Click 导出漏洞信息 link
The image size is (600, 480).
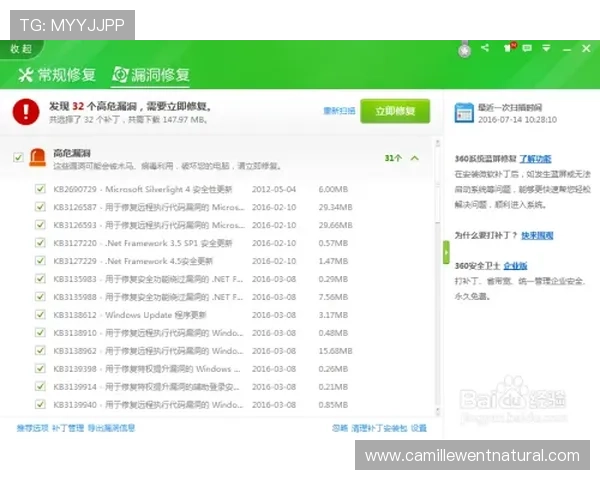[111, 428]
